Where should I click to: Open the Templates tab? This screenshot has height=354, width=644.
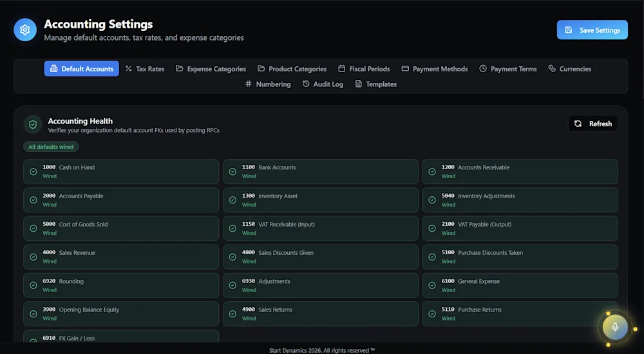point(376,84)
